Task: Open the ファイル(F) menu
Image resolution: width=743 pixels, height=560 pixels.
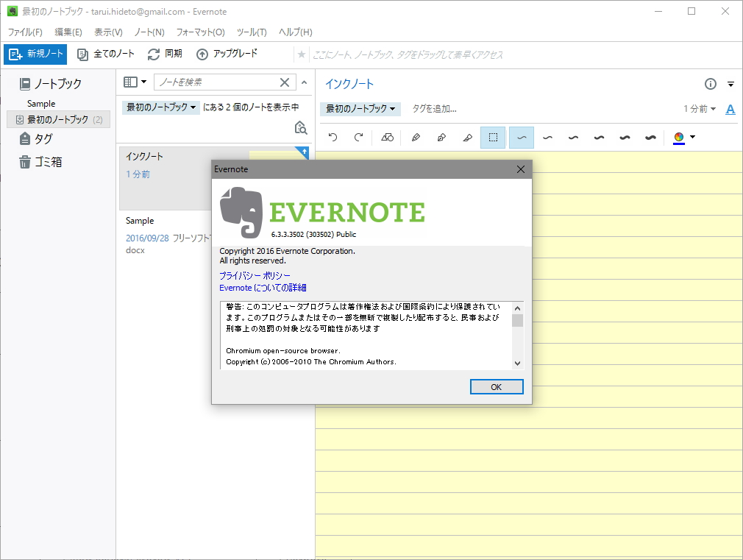Action: tap(25, 32)
